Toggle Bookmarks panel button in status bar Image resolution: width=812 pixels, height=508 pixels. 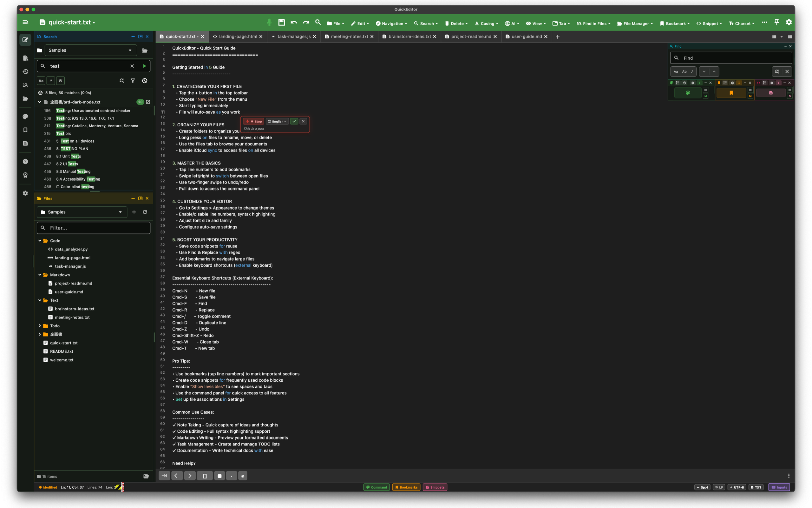pyautogui.click(x=406, y=487)
